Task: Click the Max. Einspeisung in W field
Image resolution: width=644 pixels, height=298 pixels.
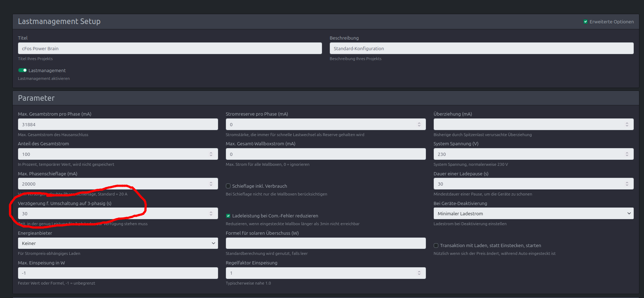Action: (118, 273)
